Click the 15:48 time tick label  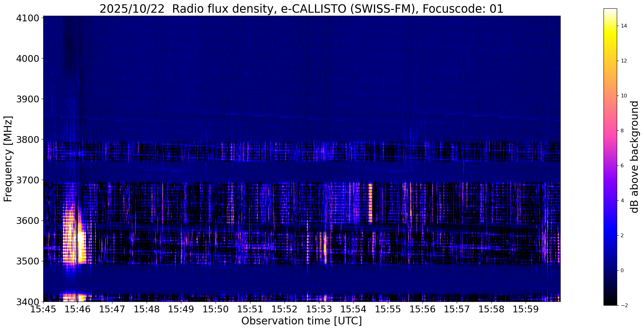147,309
